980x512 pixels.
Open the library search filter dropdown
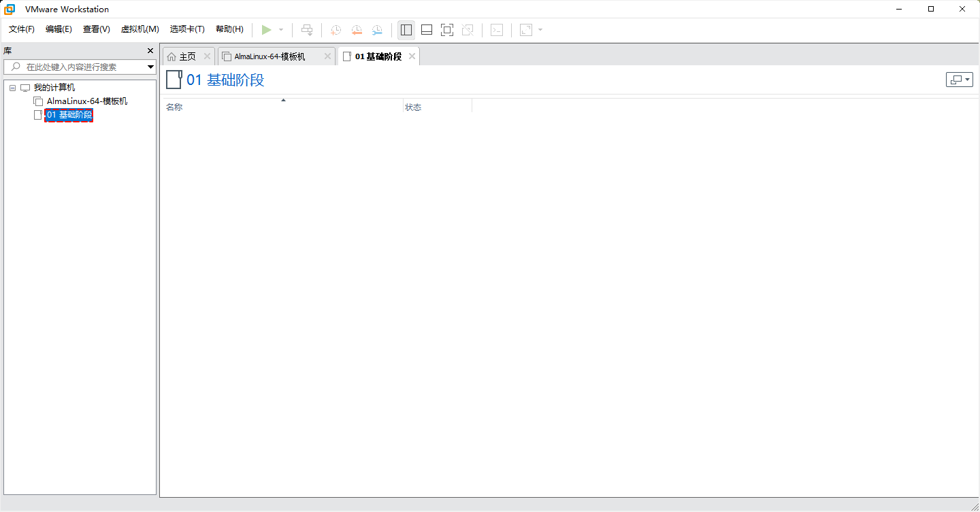(x=150, y=67)
